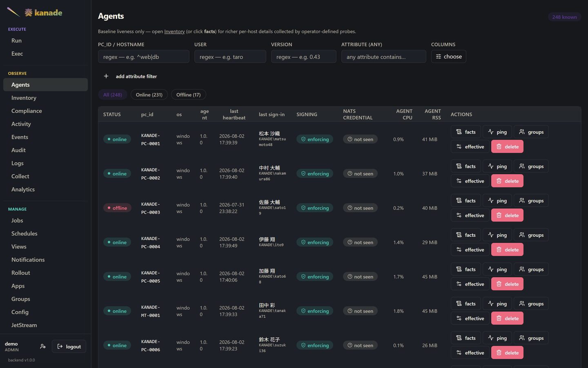This screenshot has height=368, width=588.
Task: Click the not seen badge for KANADE-PC-0005
Action: (361, 276)
